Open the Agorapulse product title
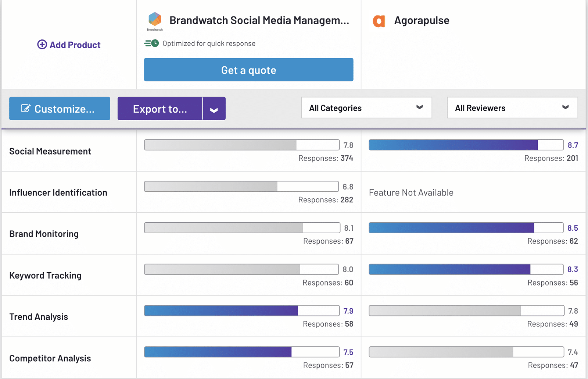 [422, 20]
